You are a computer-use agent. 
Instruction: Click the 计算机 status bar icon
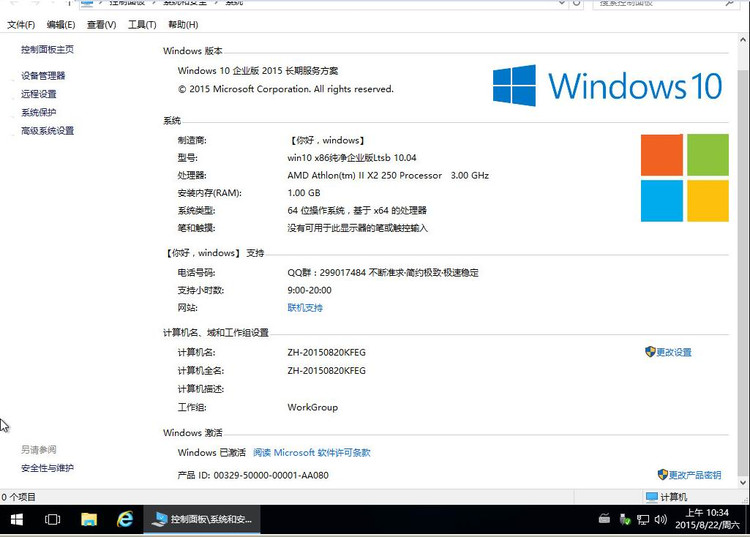coord(652,497)
